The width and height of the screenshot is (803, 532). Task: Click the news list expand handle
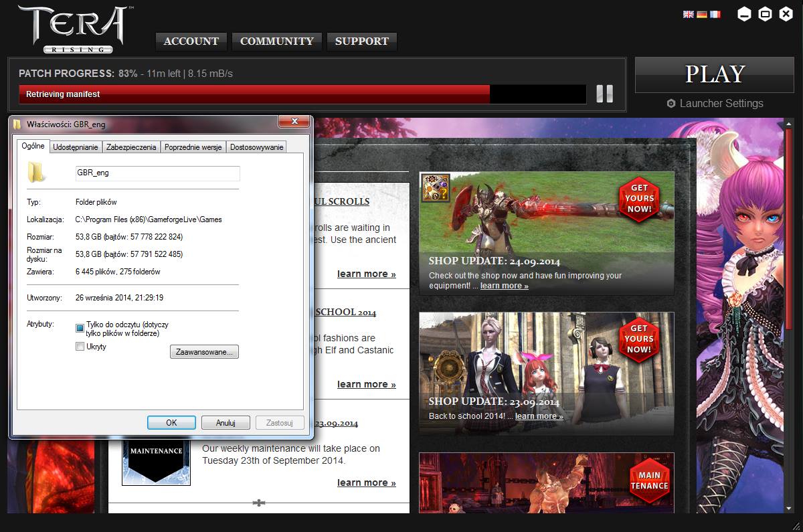point(259,503)
